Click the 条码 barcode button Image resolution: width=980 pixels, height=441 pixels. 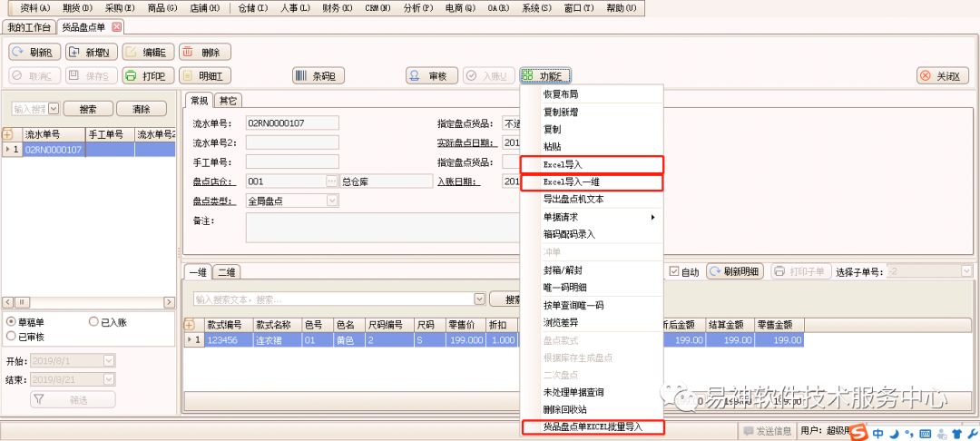[318, 76]
